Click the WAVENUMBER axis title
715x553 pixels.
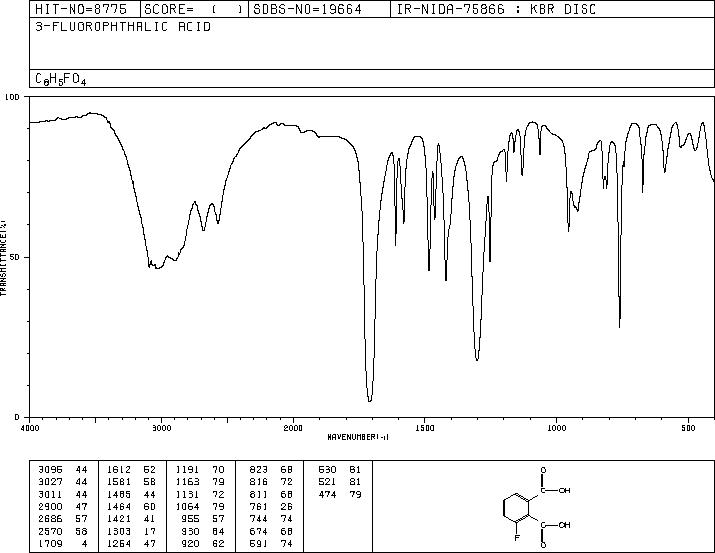pyautogui.click(x=358, y=437)
